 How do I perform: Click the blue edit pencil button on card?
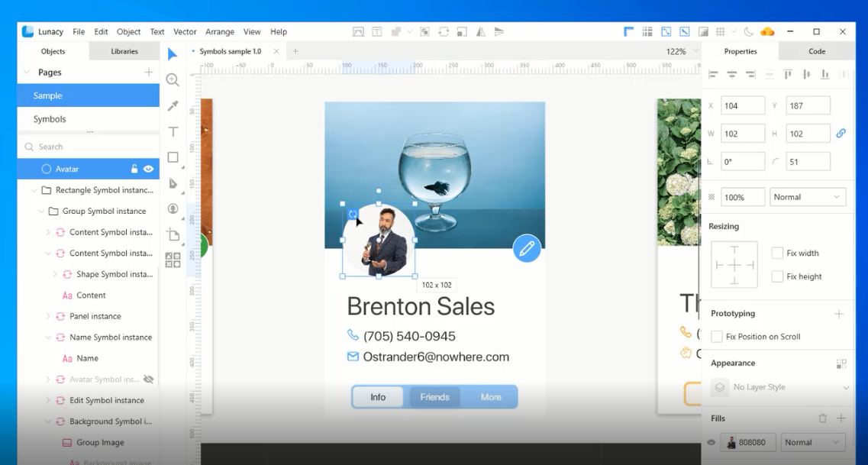click(x=527, y=248)
